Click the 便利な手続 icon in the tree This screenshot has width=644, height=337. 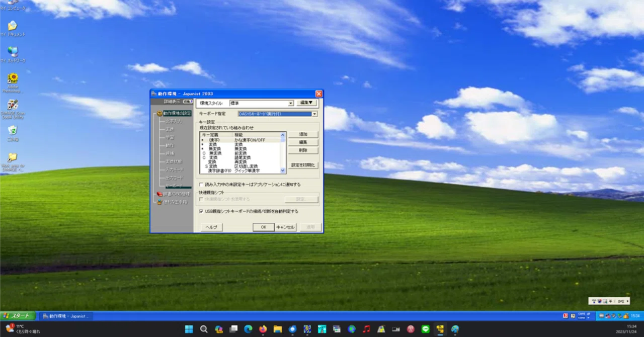tap(159, 202)
